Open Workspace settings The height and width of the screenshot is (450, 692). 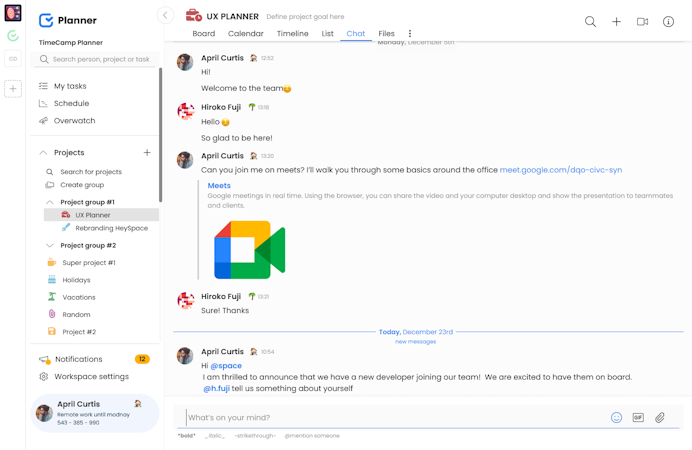tap(91, 377)
